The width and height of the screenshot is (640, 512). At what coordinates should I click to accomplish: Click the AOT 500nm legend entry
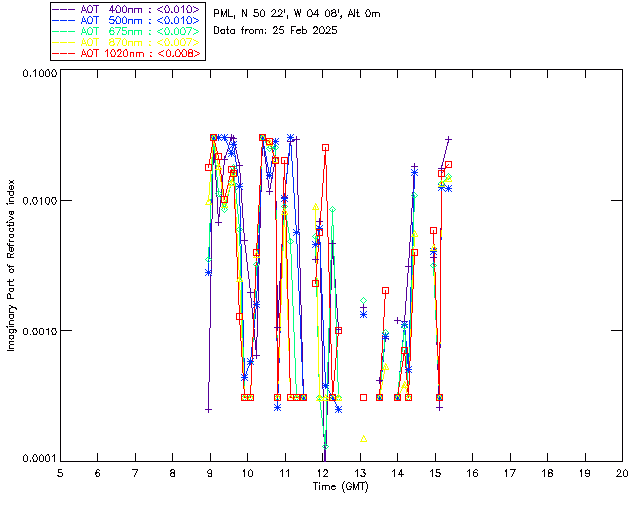pos(126,20)
